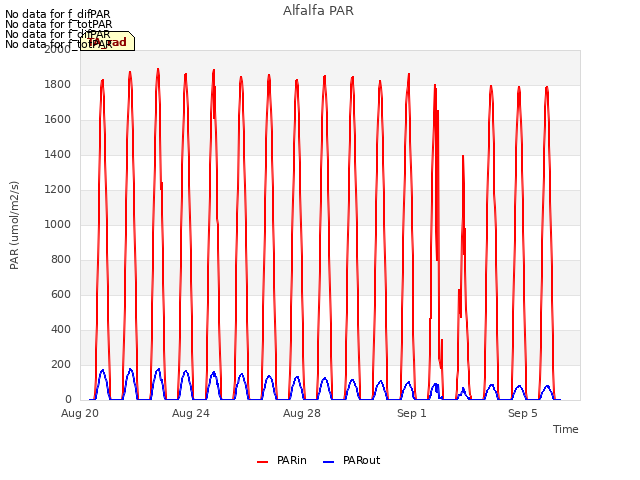Image resolution: width=640 pixels, height=480 pixels.
Task: Toggle the PARin legend entry
Action: click(282, 460)
